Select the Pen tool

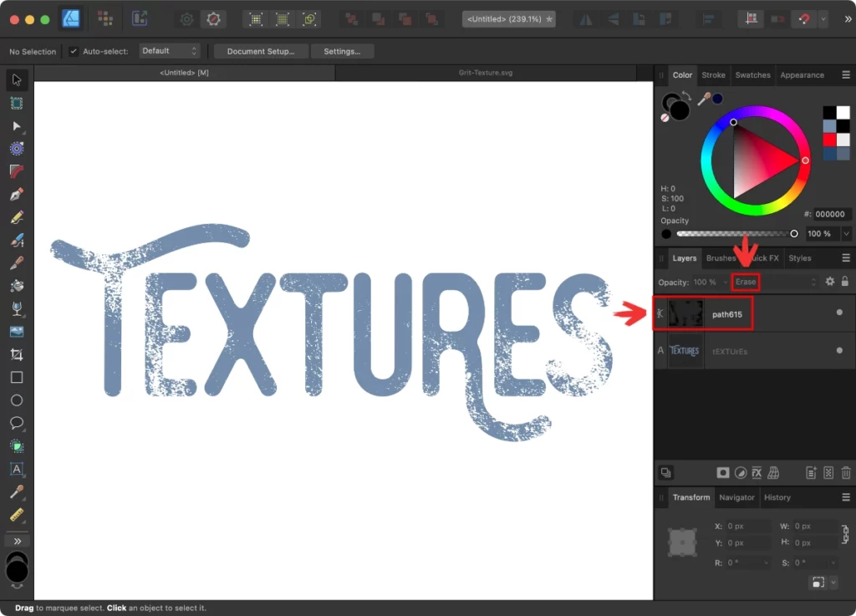click(16, 194)
